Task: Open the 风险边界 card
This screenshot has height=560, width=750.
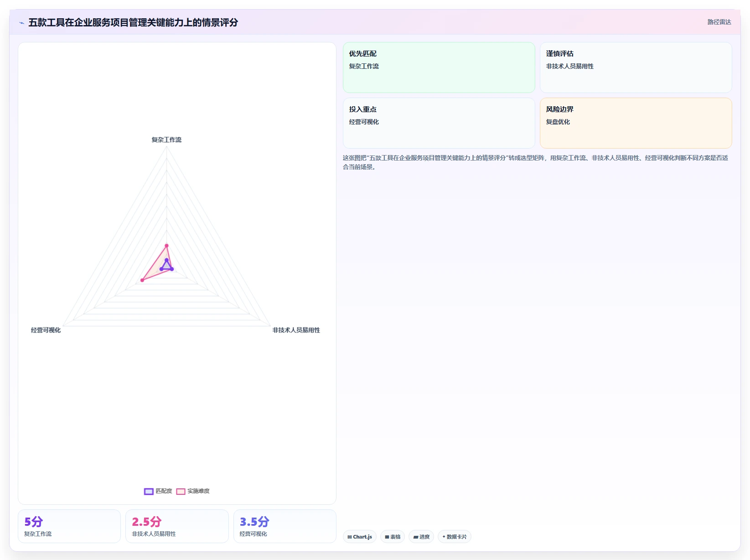Action: pyautogui.click(x=636, y=123)
